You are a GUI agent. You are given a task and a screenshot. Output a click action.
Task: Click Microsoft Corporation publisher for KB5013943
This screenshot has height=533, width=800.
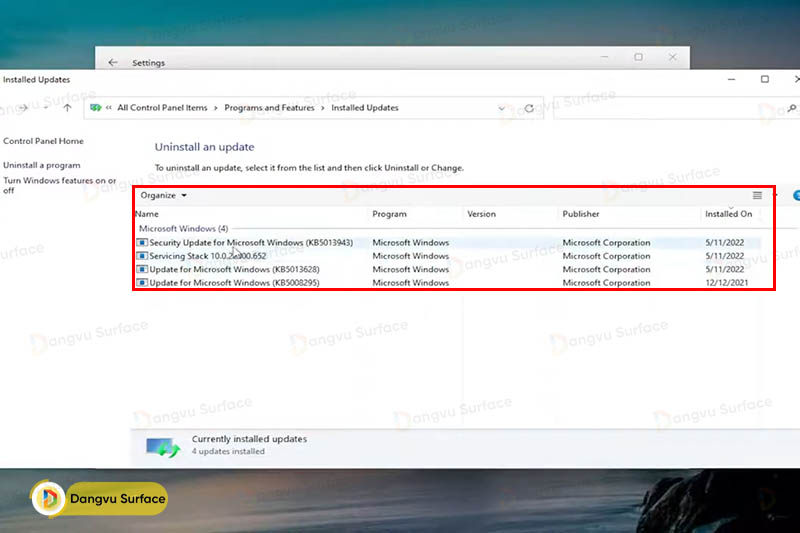click(606, 242)
